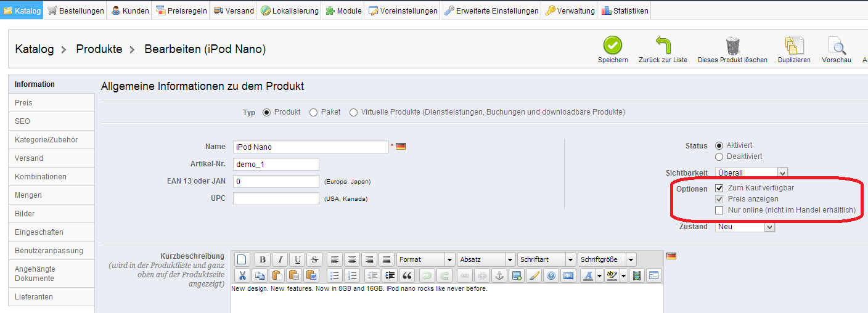Open the Lokalisierung menu

pyautogui.click(x=290, y=10)
